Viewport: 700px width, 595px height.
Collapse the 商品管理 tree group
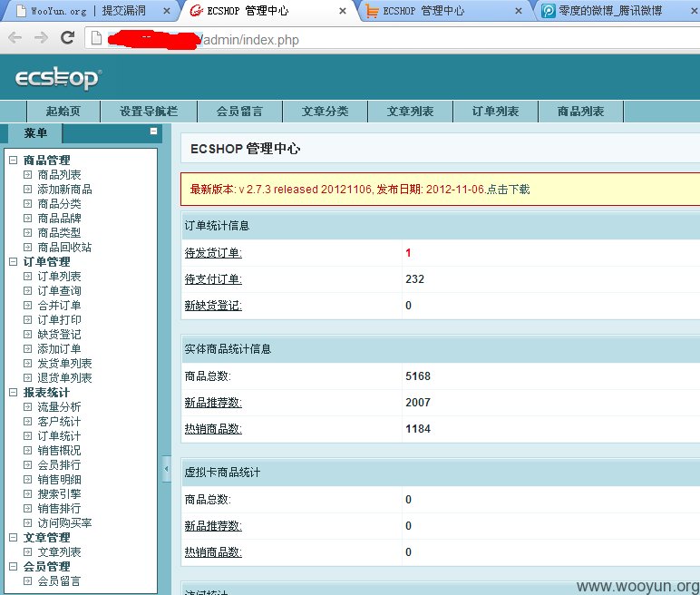(14, 160)
